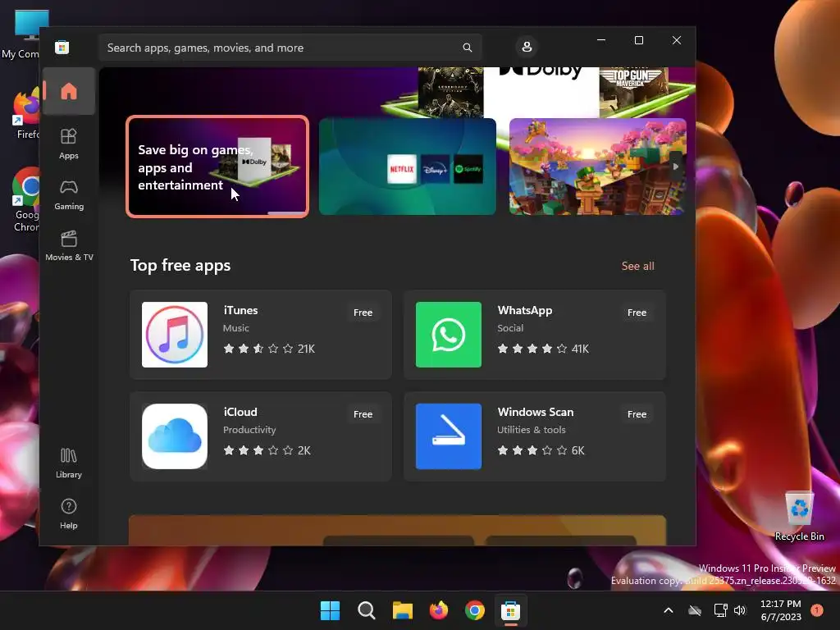840x630 pixels.
Task: Click the Top free apps heading
Action: [x=180, y=266]
